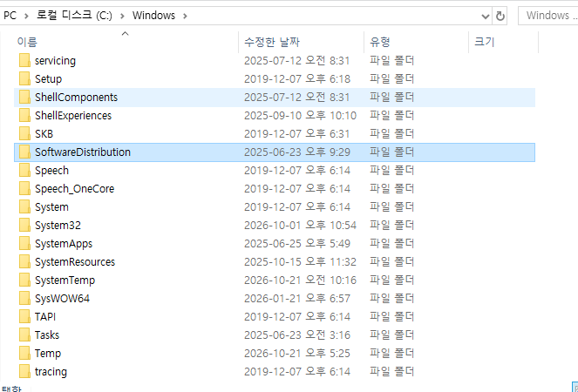Select the Speech folder name
This screenshot has height=392, width=578.
(x=51, y=171)
